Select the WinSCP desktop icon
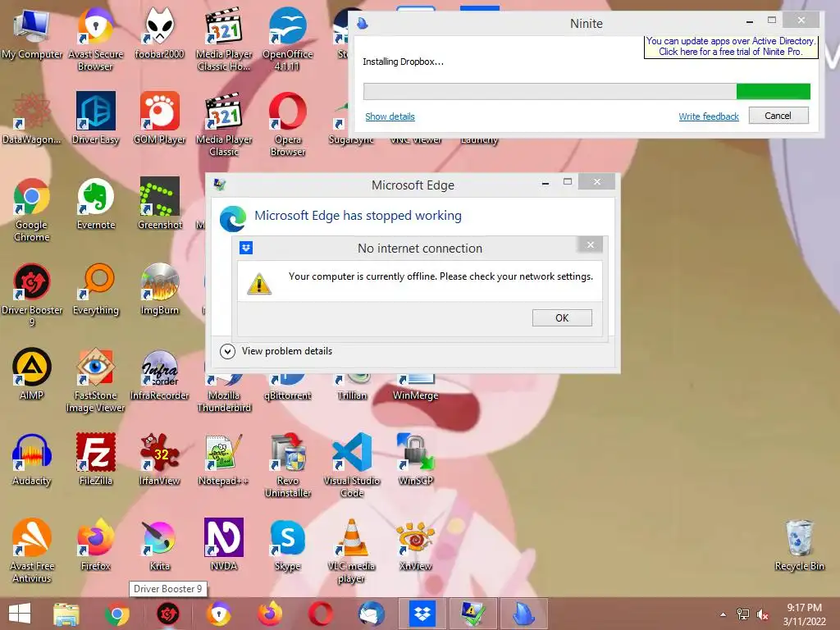The height and width of the screenshot is (630, 840). click(x=416, y=459)
